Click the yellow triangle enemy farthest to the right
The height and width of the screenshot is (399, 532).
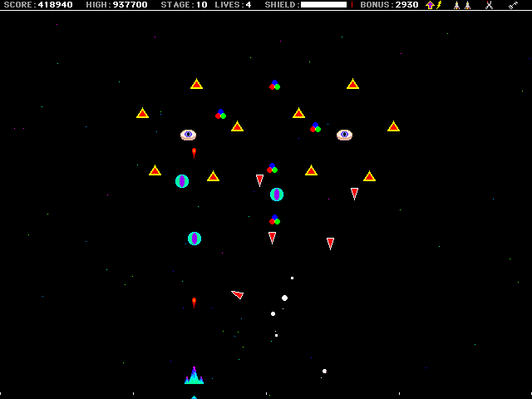393,126
